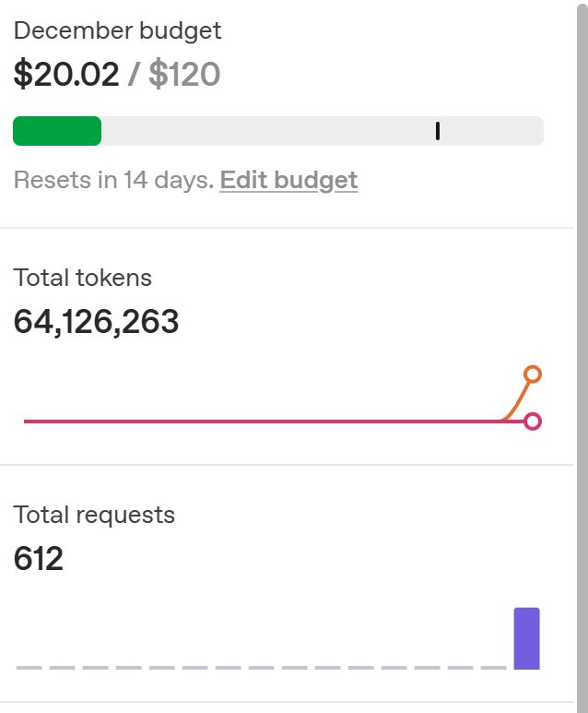Screen dimensions: 588x713
Task: Click the dashed bar just left of purple bar
Action: (x=493, y=667)
